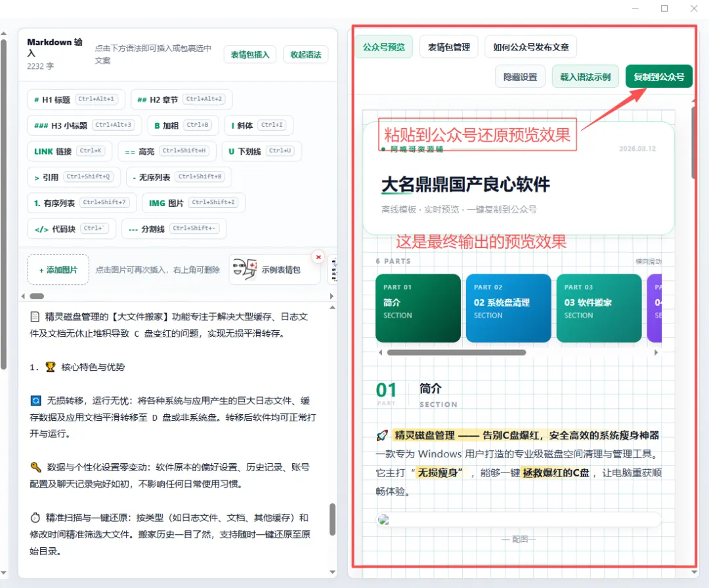Click the stopwatch emoji before 精准扫描
The height and width of the screenshot is (588, 709).
pos(35,518)
